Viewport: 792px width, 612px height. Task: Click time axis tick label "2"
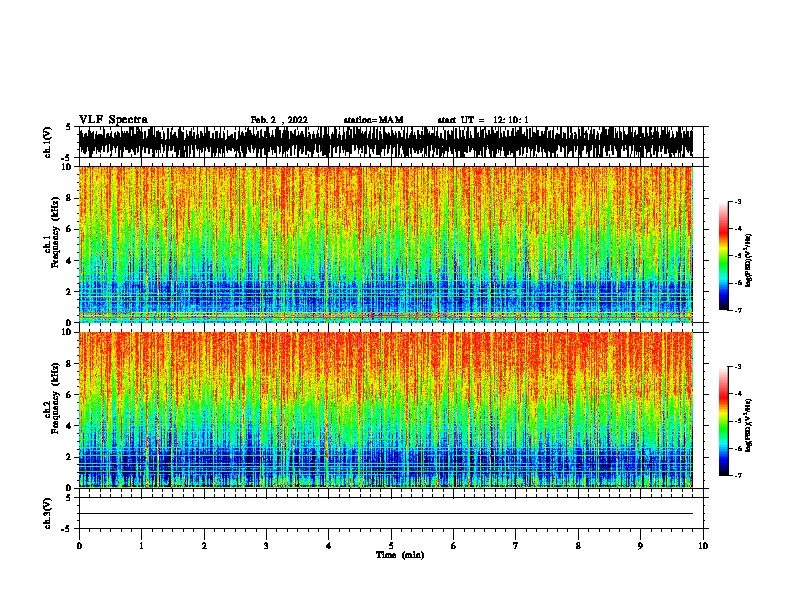[204, 546]
